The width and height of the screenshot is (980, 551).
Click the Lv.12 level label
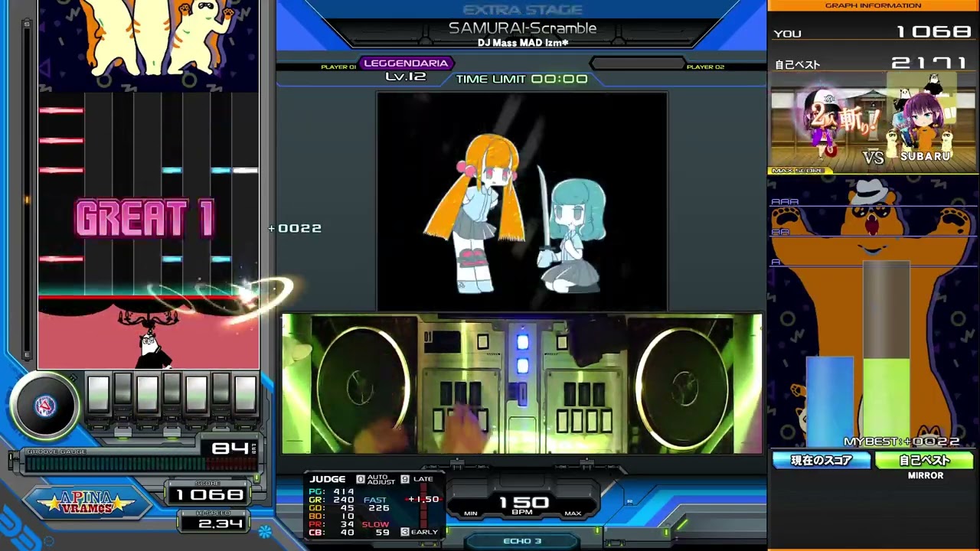point(405,77)
